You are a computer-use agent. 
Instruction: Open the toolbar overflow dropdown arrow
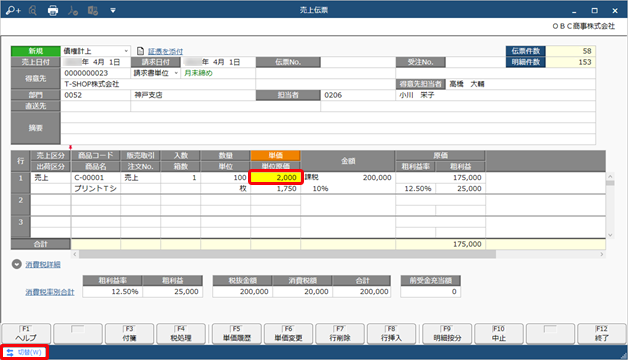click(x=113, y=11)
